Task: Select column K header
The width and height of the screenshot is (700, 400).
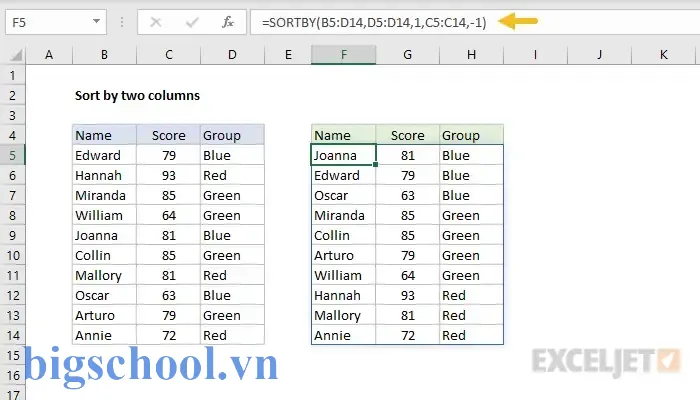Action: (x=663, y=55)
